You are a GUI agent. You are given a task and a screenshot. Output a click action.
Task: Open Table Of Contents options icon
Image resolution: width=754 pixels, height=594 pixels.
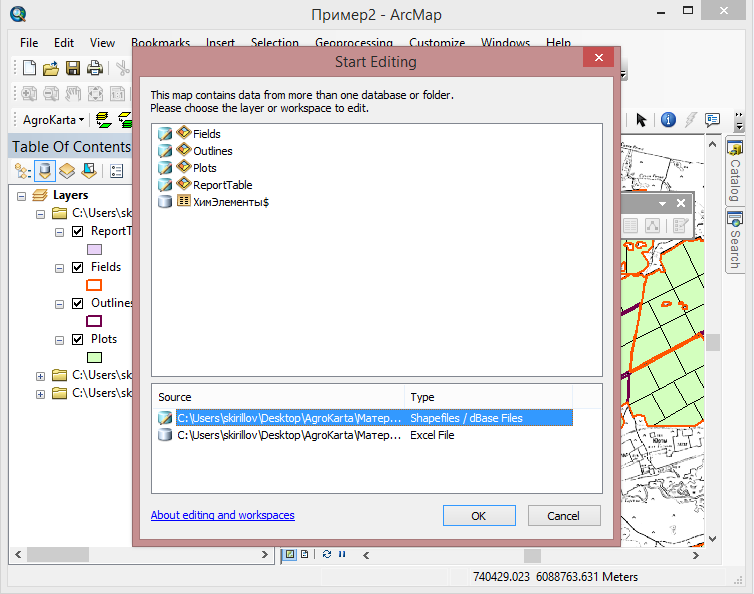[x=116, y=171]
